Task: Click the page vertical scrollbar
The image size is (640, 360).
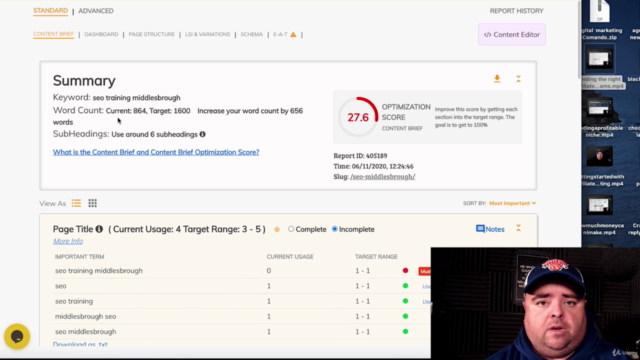Action: [x=579, y=40]
